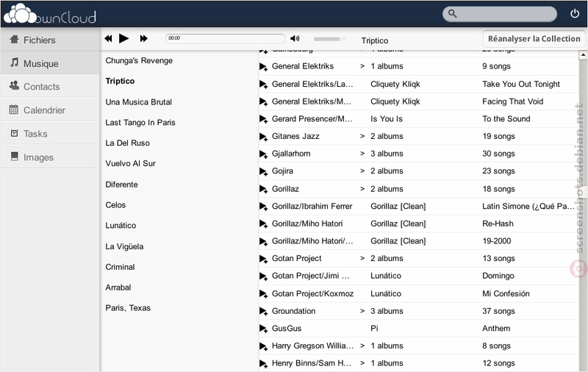
Task: Add Facing That Void row play icon
Action: [x=264, y=101]
